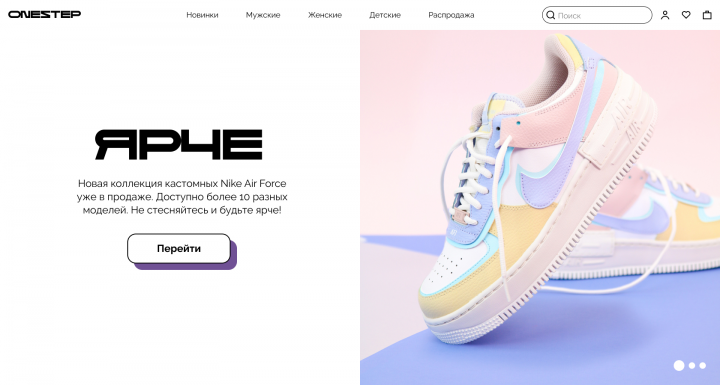Switch to the third carousel slide dot

tap(703, 366)
